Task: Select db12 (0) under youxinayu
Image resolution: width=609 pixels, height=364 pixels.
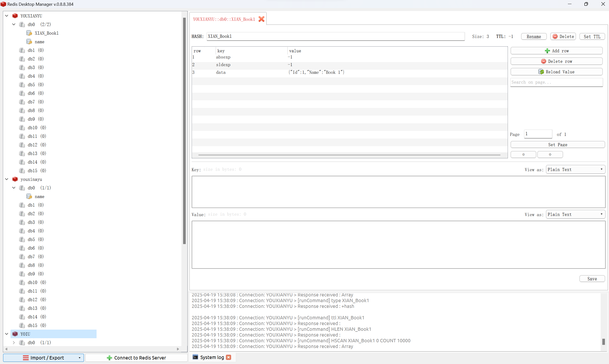Action: click(37, 299)
